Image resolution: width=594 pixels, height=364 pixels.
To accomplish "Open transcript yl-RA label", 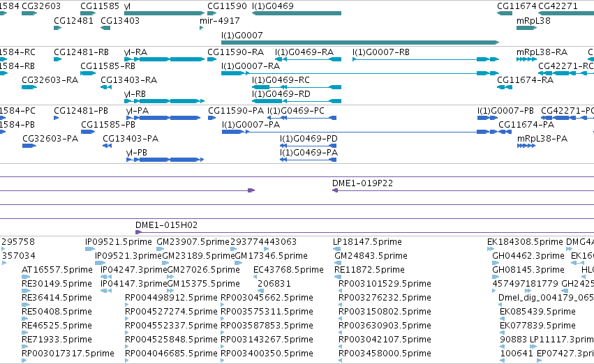I will (x=135, y=52).
